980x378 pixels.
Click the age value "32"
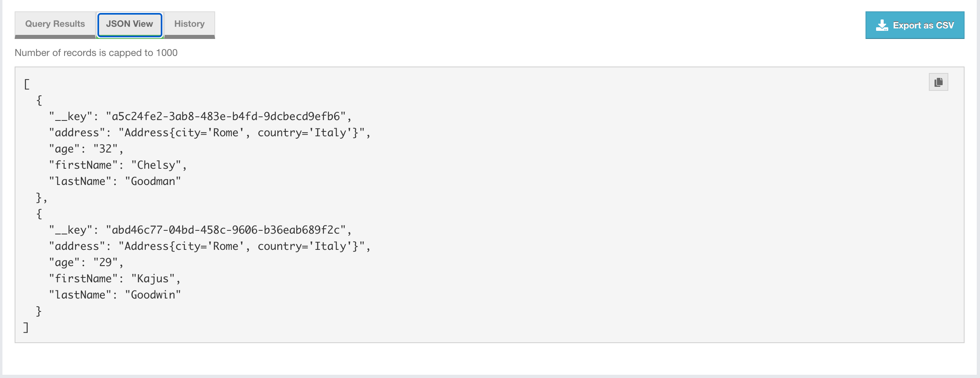pos(105,149)
